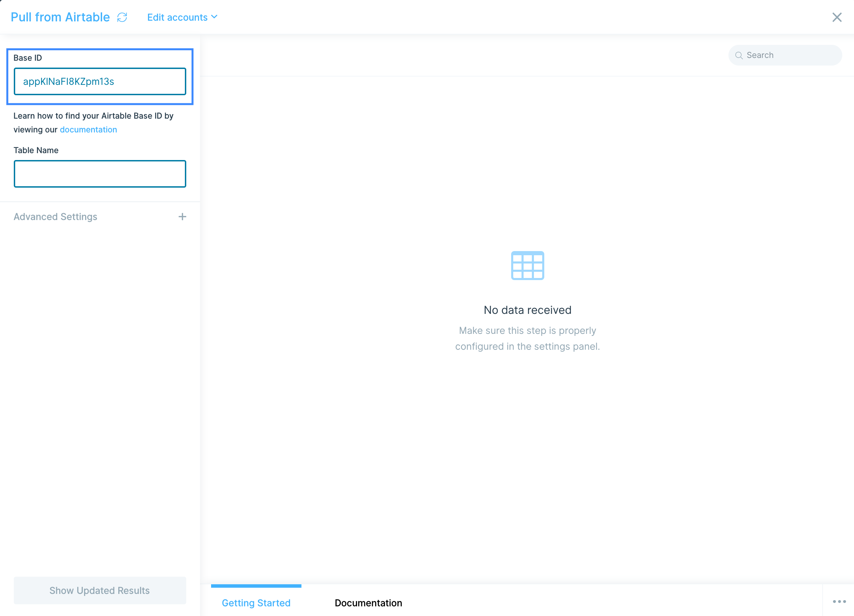Click the empty table grid icon
Image resolution: width=854 pixels, height=616 pixels.
(x=527, y=266)
